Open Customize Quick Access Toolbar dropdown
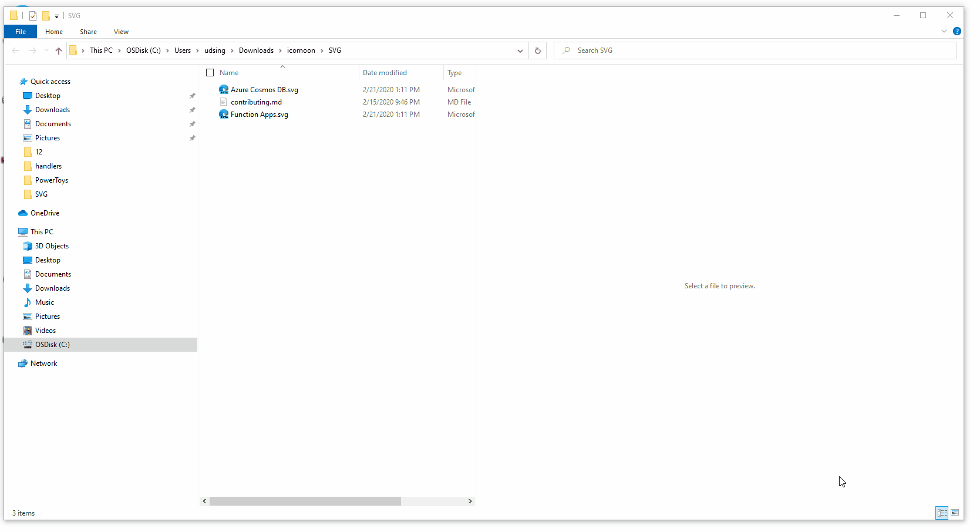 pyautogui.click(x=56, y=16)
